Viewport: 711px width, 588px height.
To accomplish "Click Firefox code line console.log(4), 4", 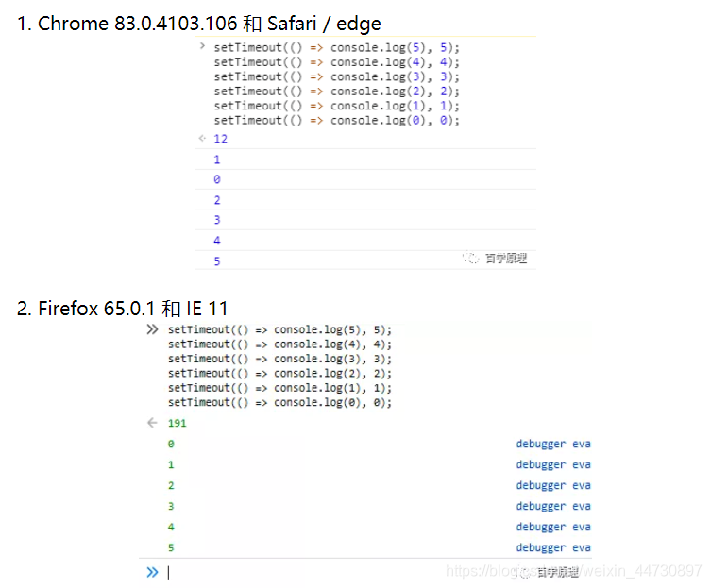I will [x=279, y=344].
